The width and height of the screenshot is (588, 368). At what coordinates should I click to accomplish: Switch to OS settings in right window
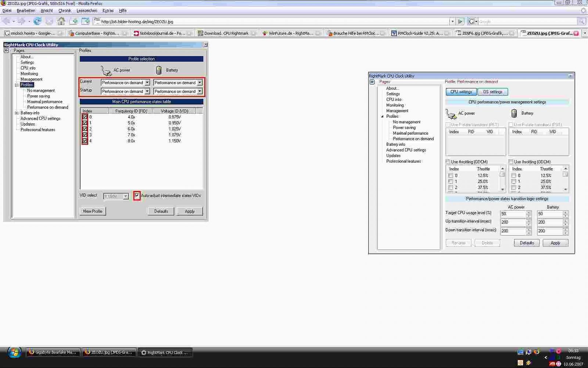[493, 92]
